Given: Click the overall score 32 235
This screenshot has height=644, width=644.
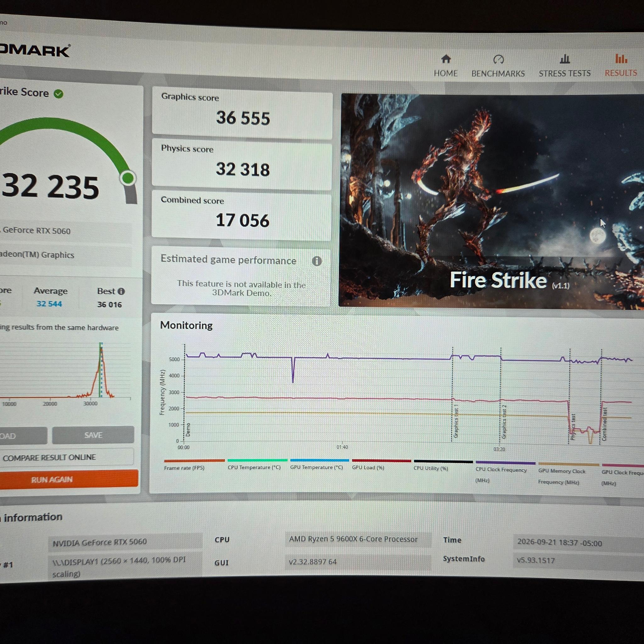Looking at the screenshot, I should tap(51, 186).
